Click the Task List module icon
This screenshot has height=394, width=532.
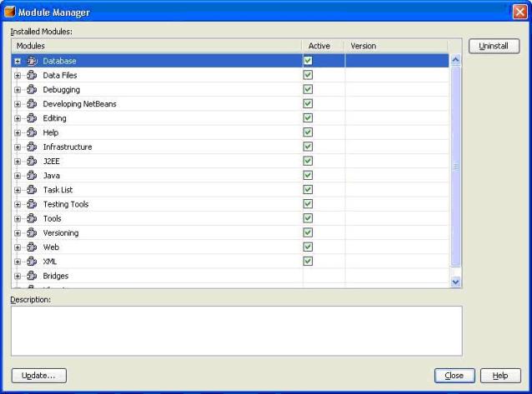click(x=33, y=190)
